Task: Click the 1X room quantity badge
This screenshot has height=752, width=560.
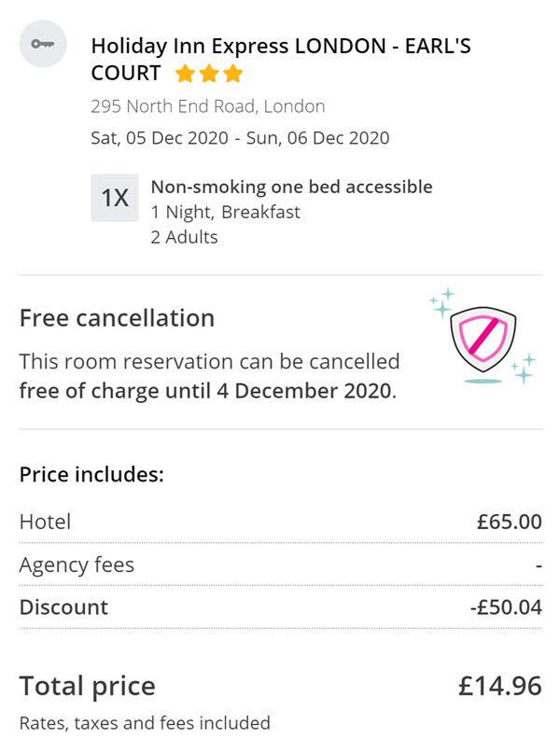Action: click(115, 198)
